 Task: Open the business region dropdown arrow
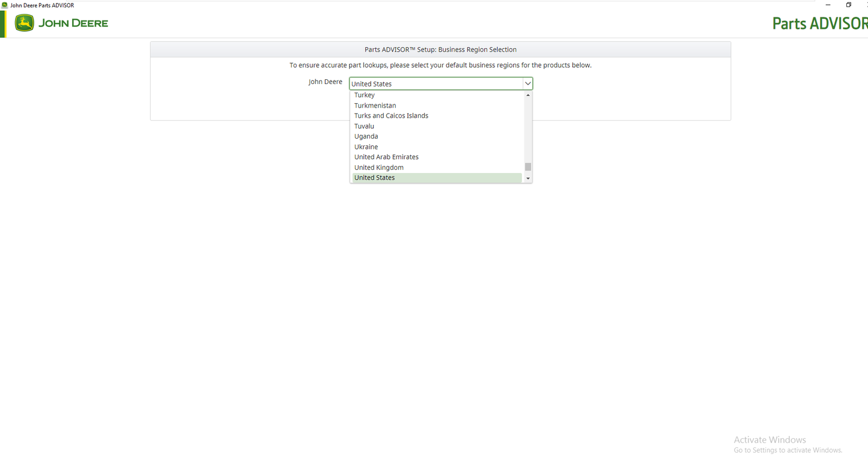[527, 83]
